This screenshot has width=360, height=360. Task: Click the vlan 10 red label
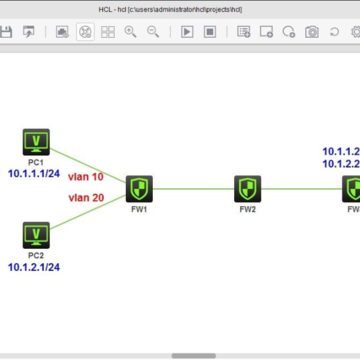[86, 177]
